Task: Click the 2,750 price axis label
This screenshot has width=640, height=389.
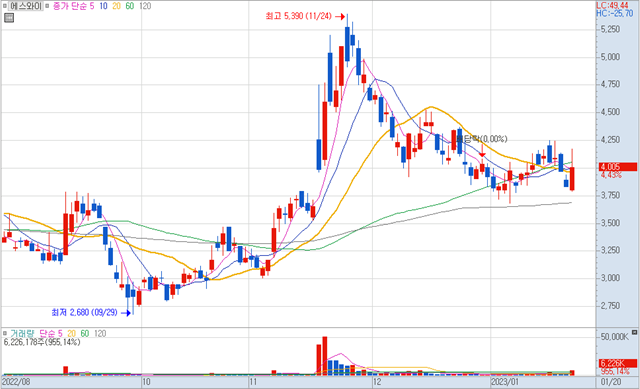Action: point(610,306)
